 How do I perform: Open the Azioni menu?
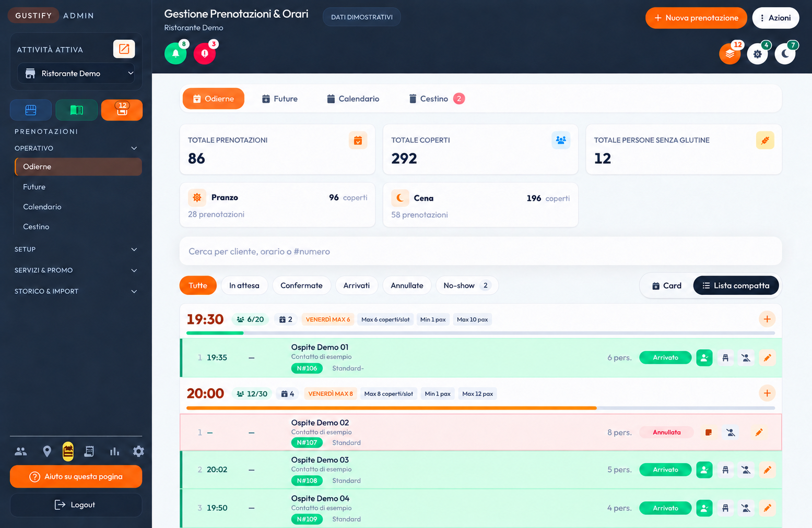point(775,18)
